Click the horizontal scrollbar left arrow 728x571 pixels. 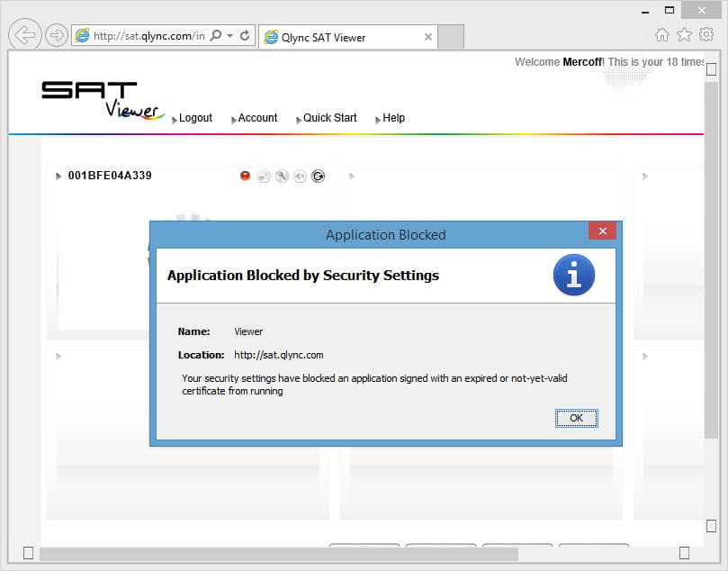point(28,553)
